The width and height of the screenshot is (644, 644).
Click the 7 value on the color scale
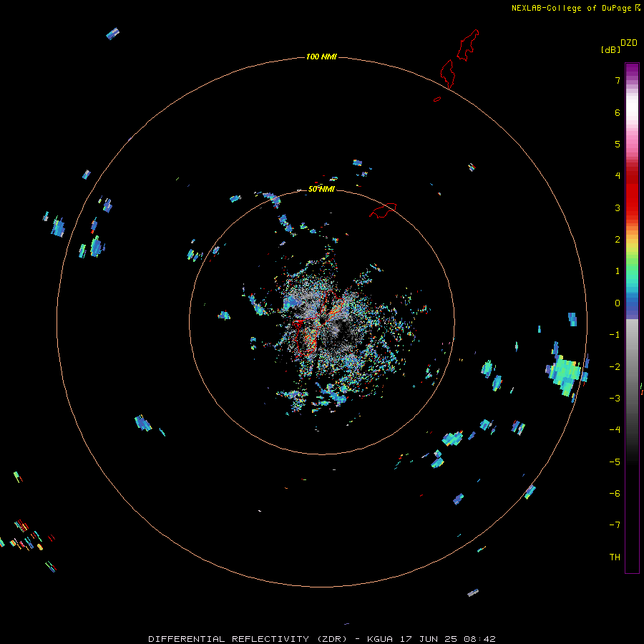coord(618,80)
